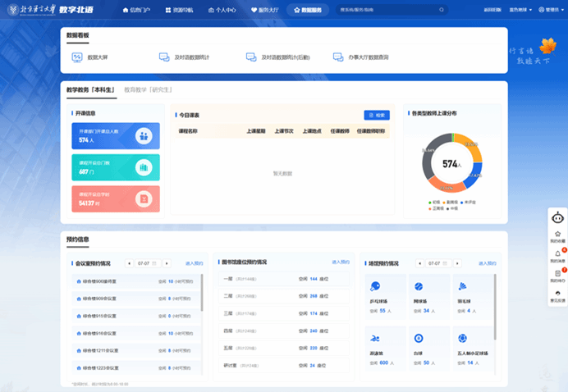The width and height of the screenshot is (568, 392).
Task: Open the 服务大厅 navigation menu item
Action: (265, 10)
